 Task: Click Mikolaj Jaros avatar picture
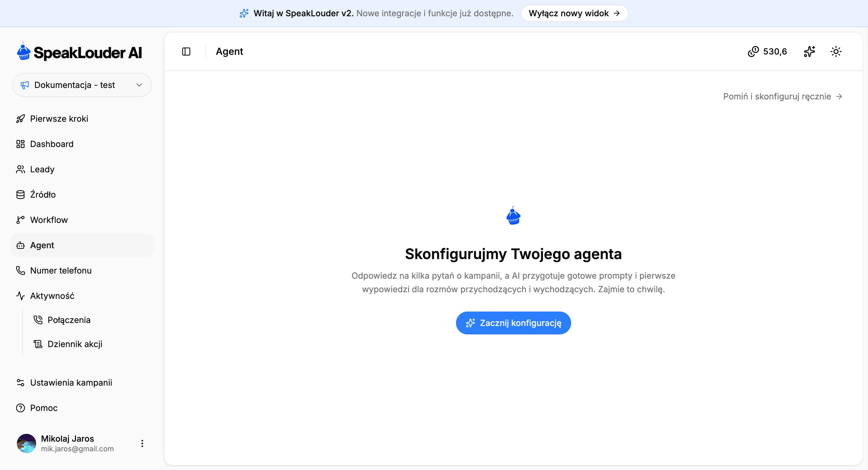pos(26,443)
